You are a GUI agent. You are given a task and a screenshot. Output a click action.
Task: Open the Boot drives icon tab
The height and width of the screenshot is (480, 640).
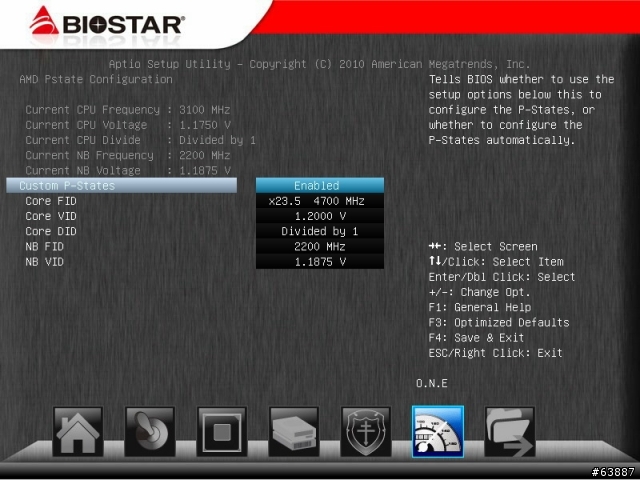tap(294, 431)
